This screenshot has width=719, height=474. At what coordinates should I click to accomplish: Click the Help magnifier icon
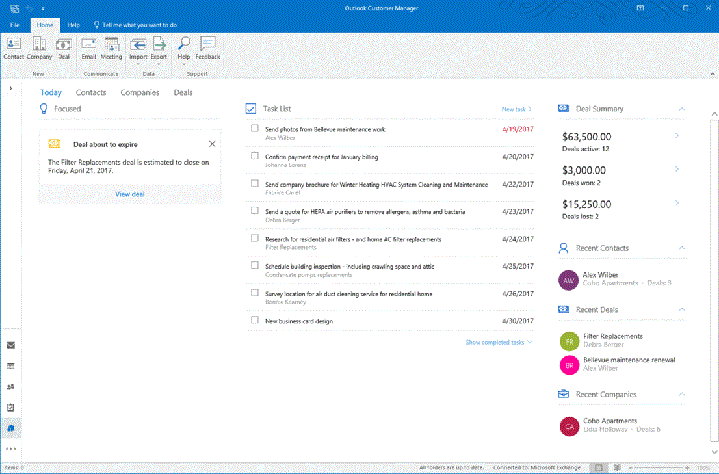[x=183, y=44]
